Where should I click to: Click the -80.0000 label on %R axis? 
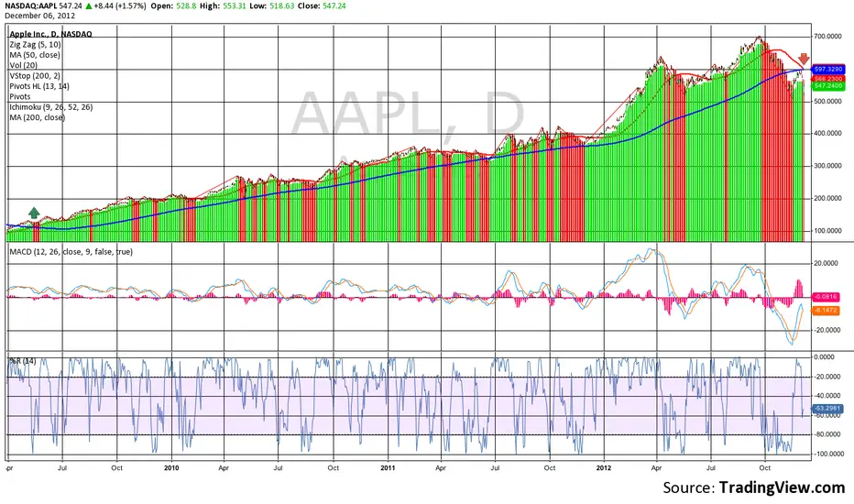click(x=827, y=434)
